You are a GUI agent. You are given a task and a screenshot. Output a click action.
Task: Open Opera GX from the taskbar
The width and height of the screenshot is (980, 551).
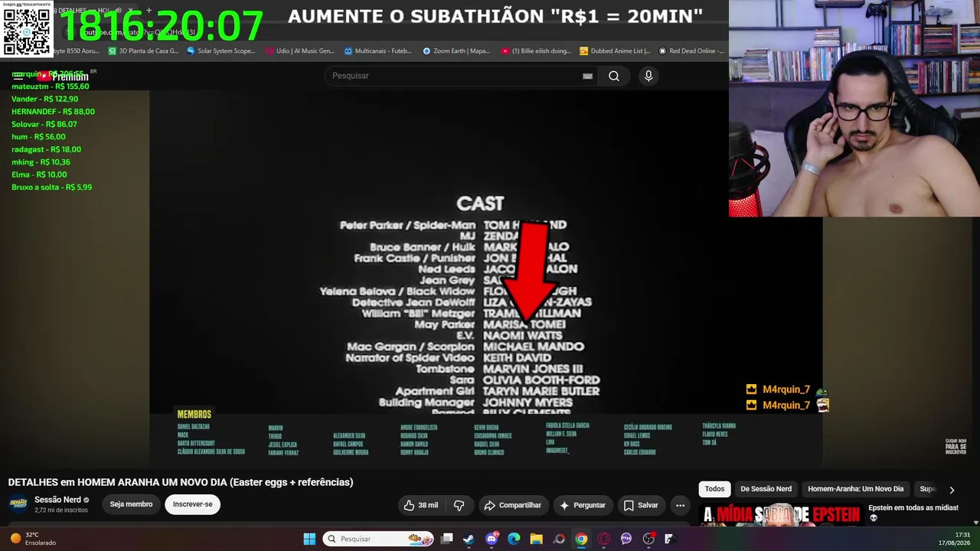[x=604, y=539]
